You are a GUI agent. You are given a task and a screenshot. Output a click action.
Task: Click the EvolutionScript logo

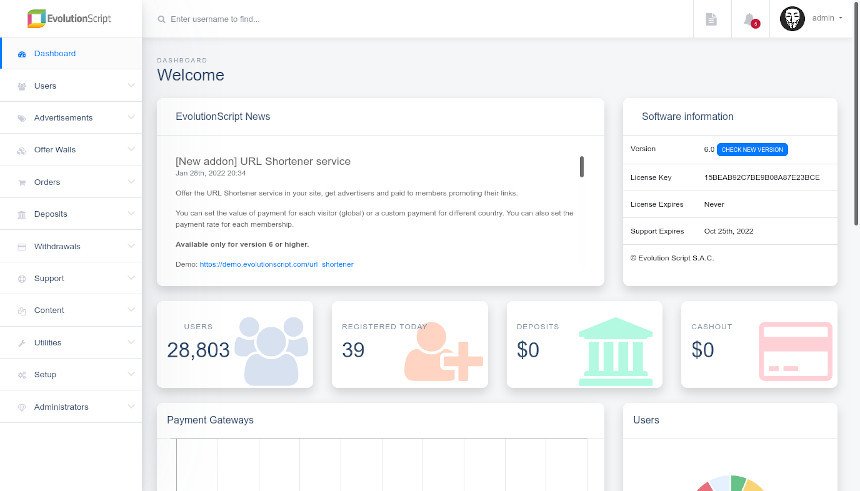[69, 19]
